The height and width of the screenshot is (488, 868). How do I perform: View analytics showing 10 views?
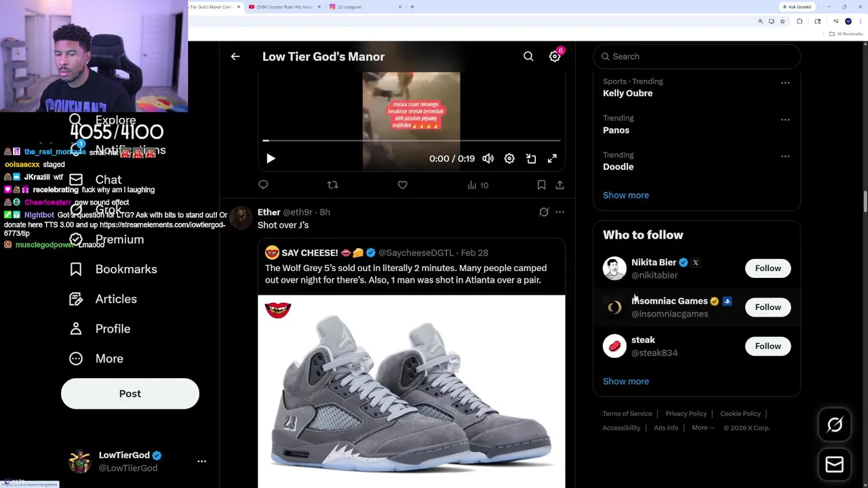477,185
